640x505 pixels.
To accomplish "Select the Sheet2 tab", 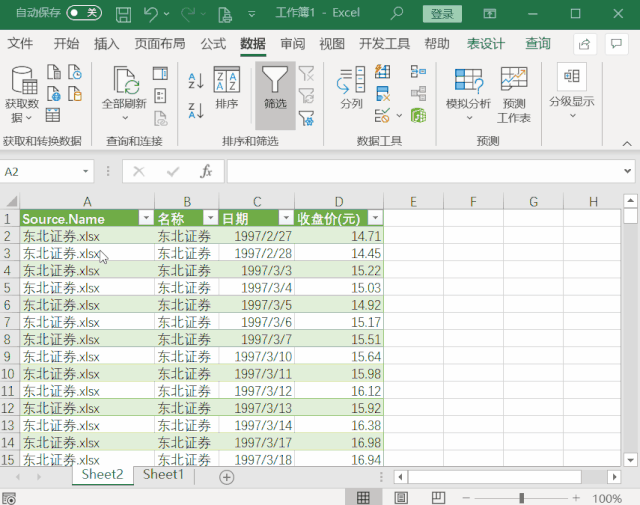I will [102, 475].
